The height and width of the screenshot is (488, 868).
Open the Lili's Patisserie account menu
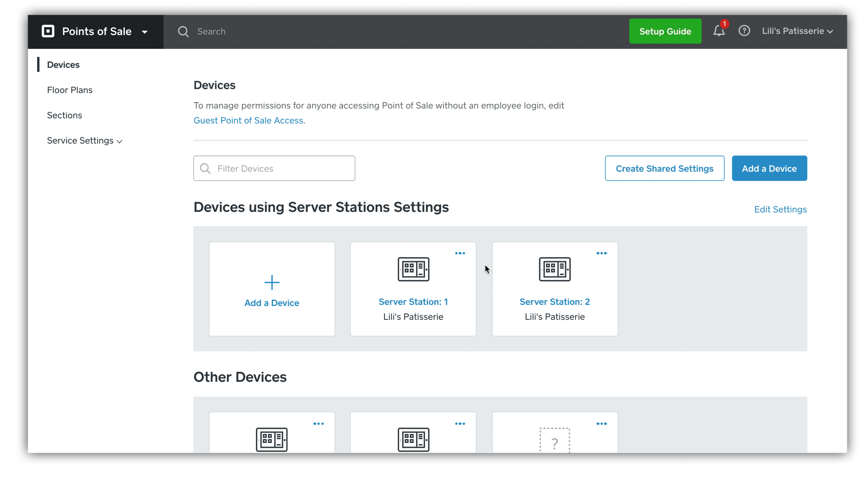click(x=797, y=31)
